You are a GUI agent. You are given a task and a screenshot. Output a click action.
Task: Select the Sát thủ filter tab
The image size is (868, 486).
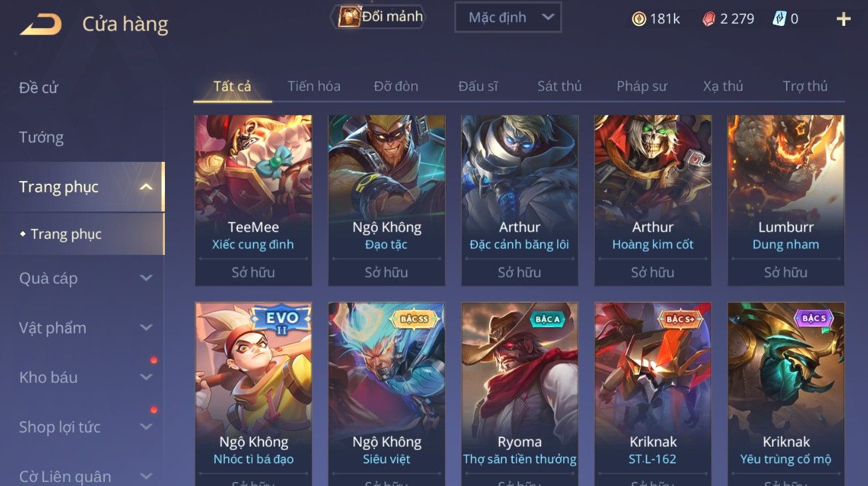coord(559,86)
